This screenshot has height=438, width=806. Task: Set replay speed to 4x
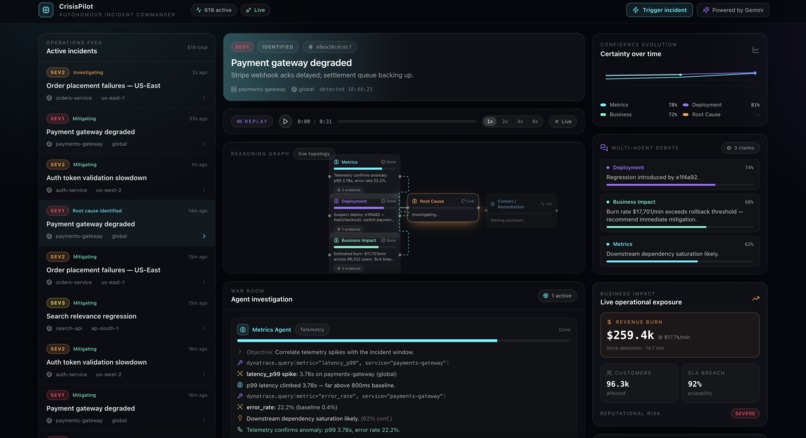(x=520, y=121)
